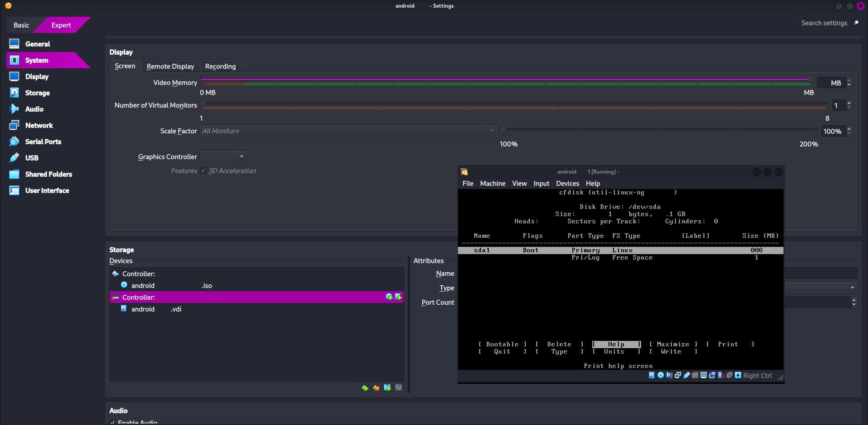The image size is (868, 425).
Task: Open the Devices menu in VM window
Action: coord(567,184)
